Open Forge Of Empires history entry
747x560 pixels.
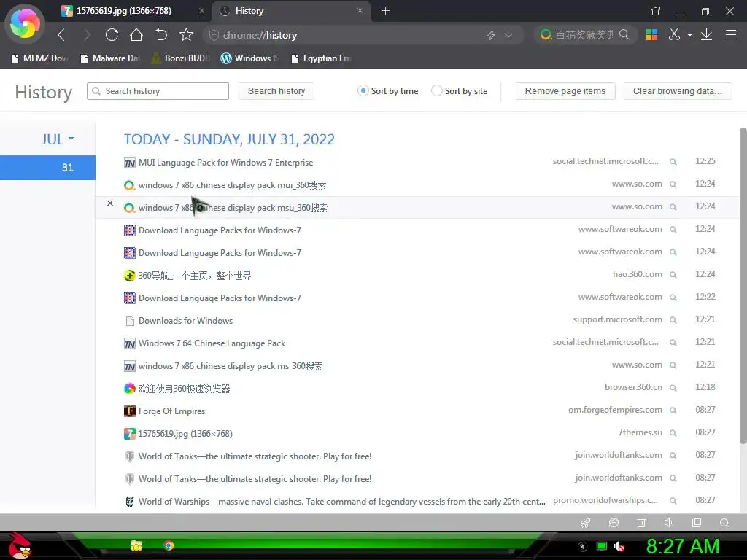click(171, 411)
